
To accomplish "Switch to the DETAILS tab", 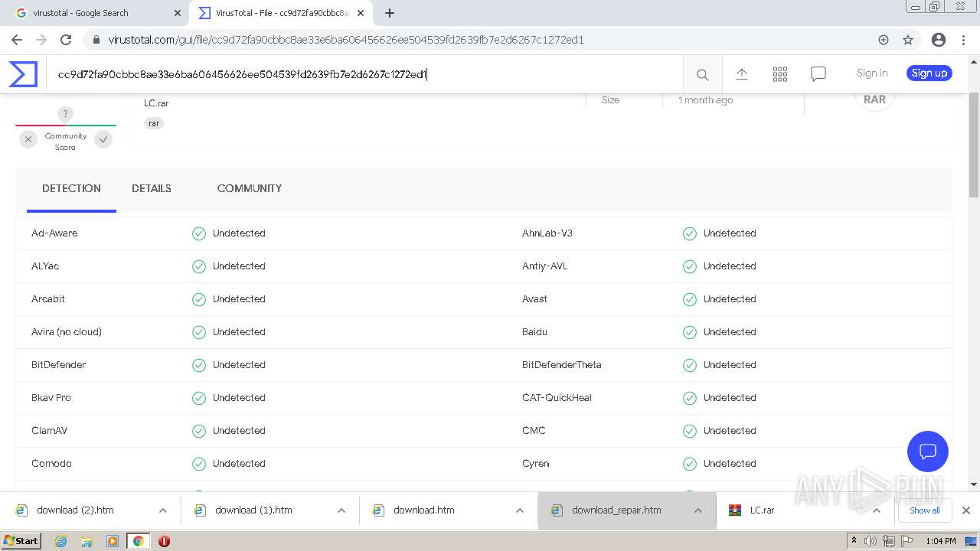I will 152,188.
